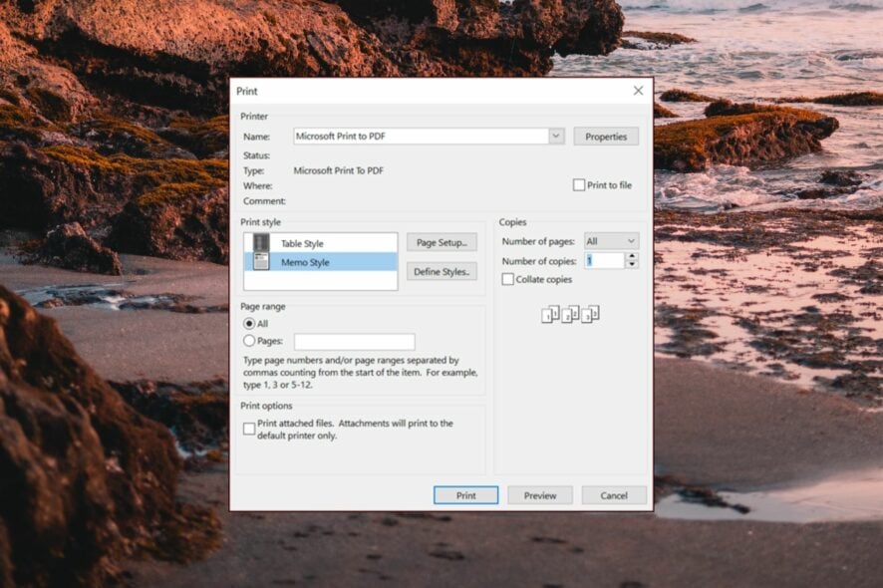Screen dimensions: 883x588
Task: Click the last collate page preview icon
Action: [x=589, y=313]
